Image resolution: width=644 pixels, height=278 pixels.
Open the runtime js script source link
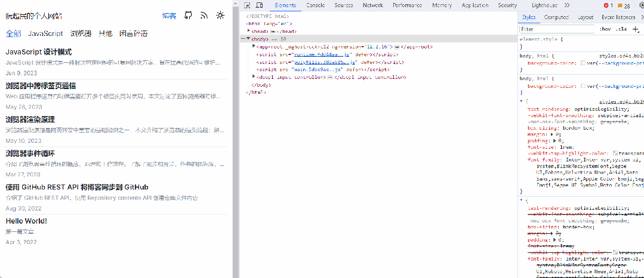(x=321, y=54)
